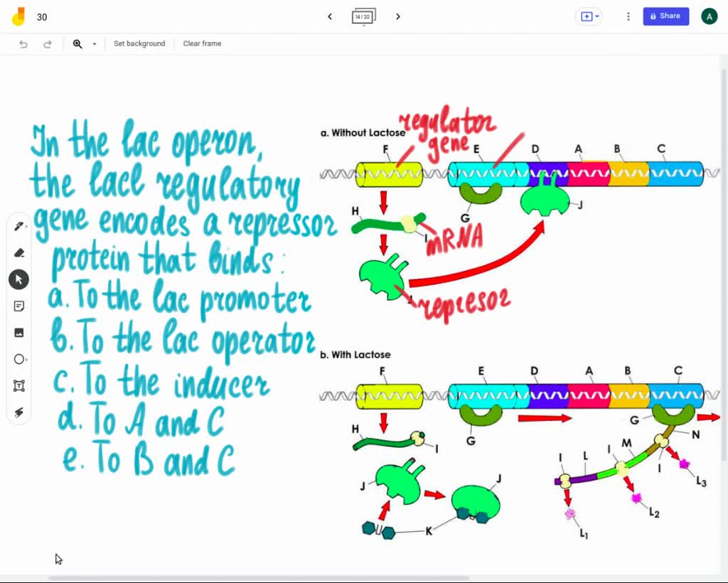Open the more options menu

[x=628, y=16]
